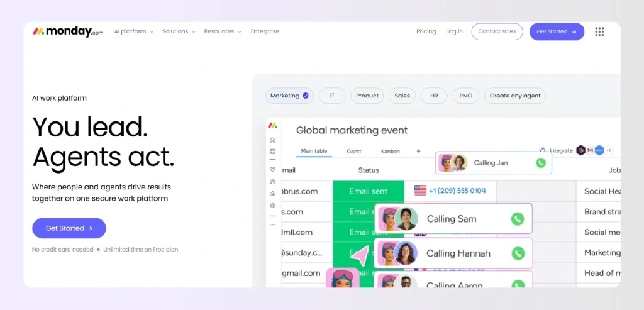Click the Contact sales button
Viewport: 644px width, 310px height.
497,31
